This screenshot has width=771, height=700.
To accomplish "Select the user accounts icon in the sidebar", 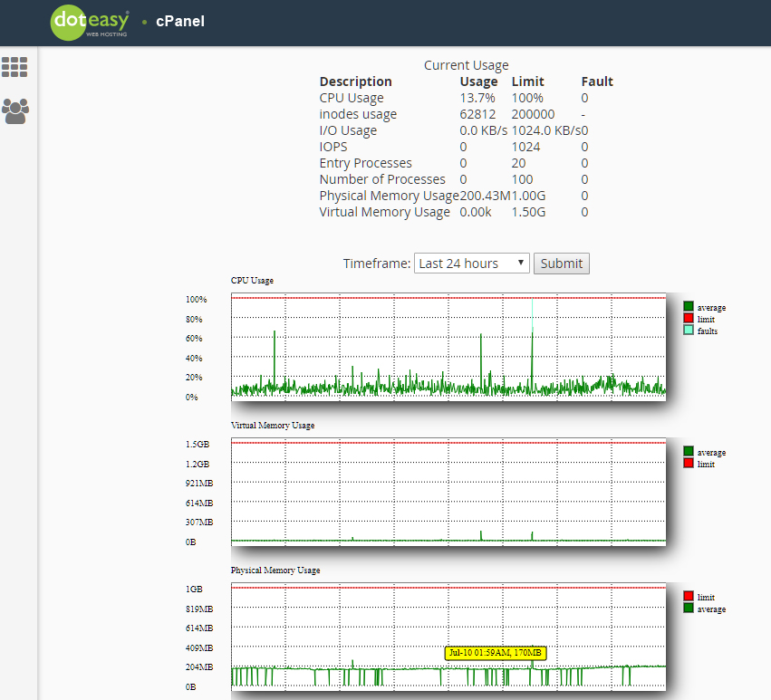I will [15, 110].
